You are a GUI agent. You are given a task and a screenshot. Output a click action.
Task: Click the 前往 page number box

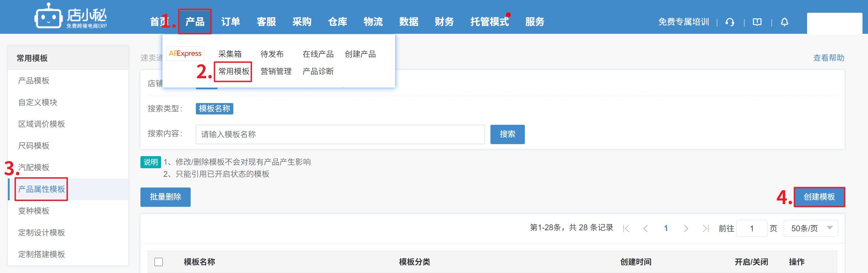point(751,228)
